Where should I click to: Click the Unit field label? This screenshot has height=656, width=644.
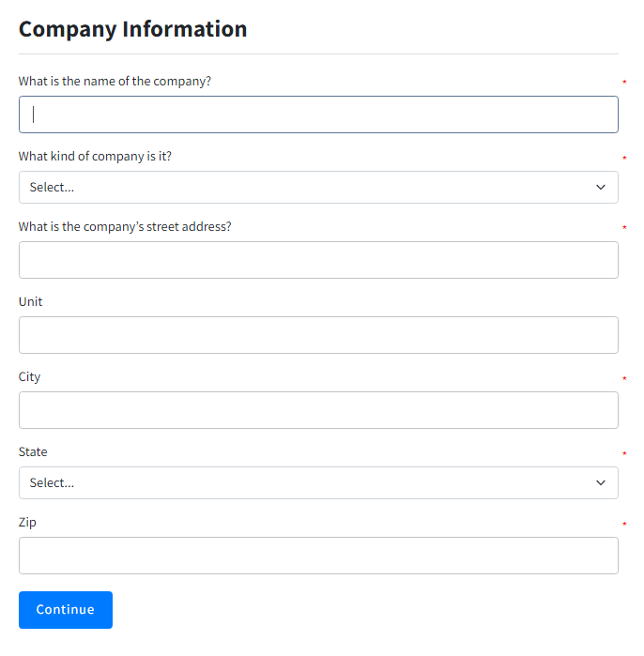click(31, 302)
